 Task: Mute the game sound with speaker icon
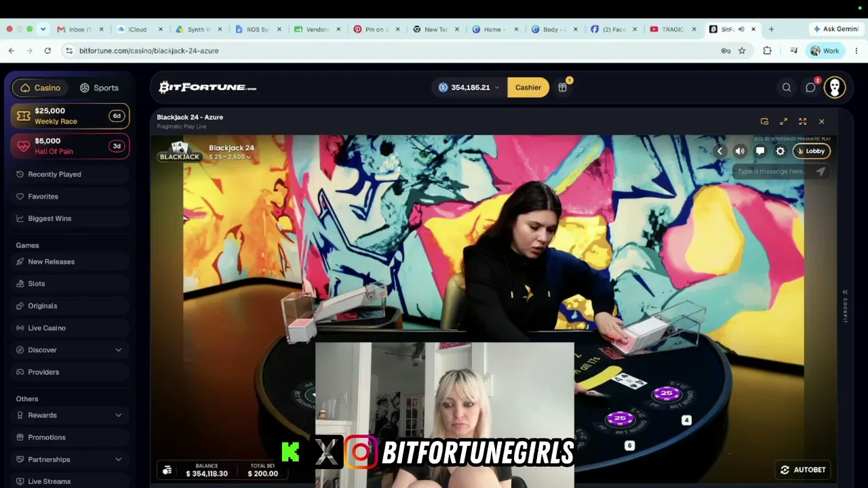click(x=740, y=151)
